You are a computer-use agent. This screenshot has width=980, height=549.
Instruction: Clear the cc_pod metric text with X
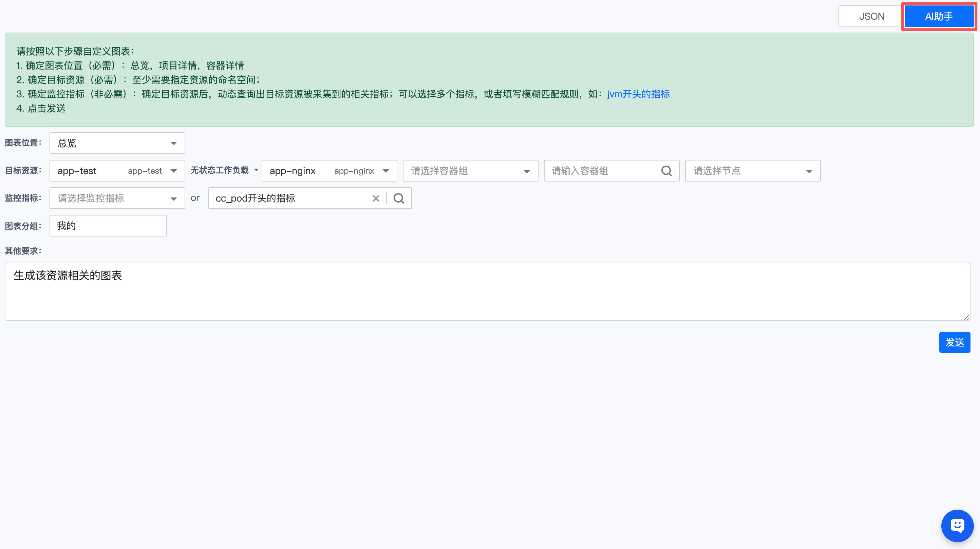(x=376, y=198)
